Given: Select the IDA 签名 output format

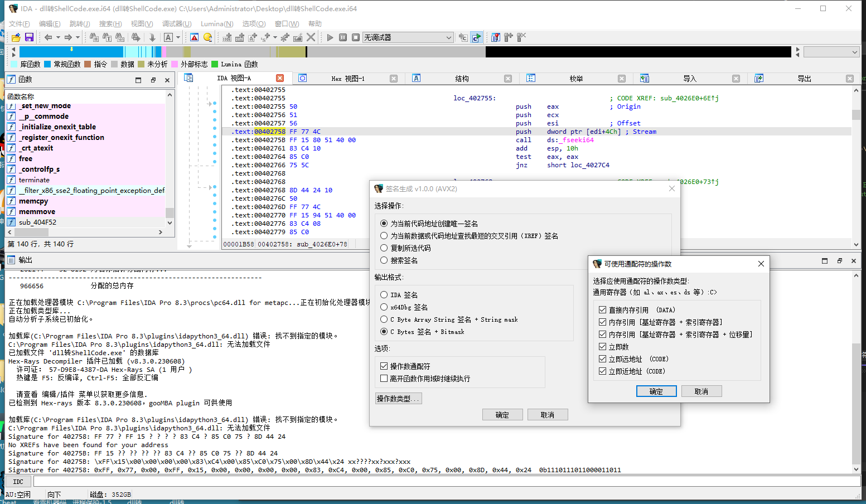Looking at the screenshot, I should pyautogui.click(x=384, y=294).
